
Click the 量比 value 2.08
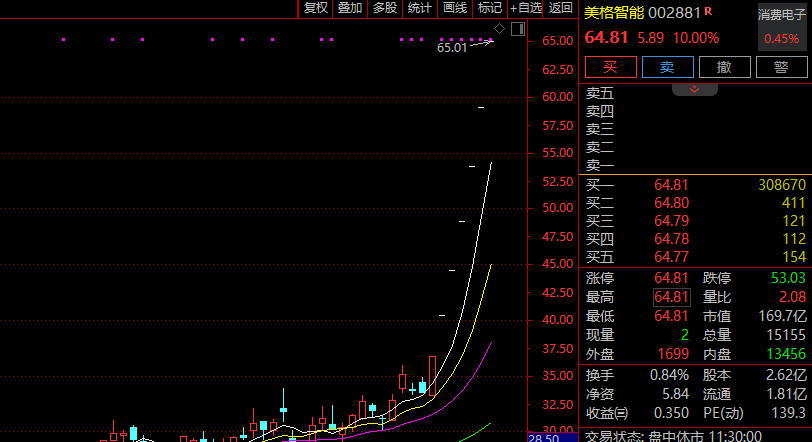(792, 297)
